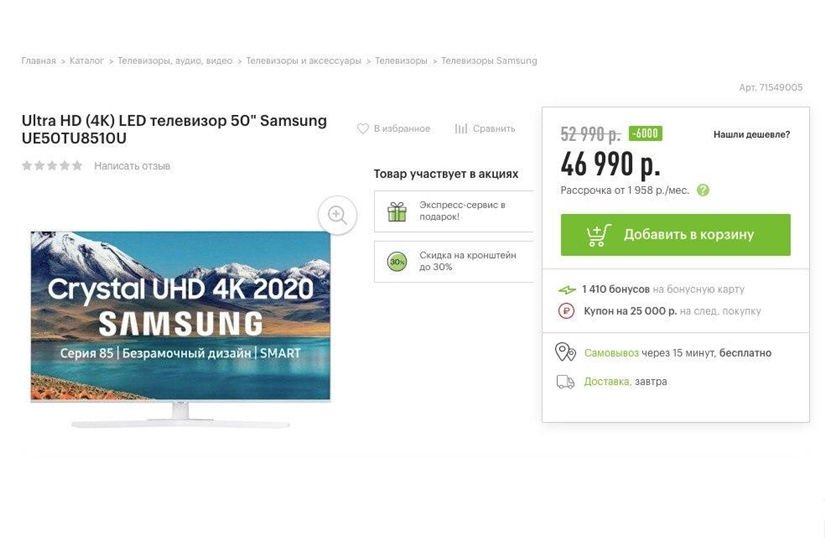Navigate to 'Телевизоры Samsung' breadcrumb

489,61
